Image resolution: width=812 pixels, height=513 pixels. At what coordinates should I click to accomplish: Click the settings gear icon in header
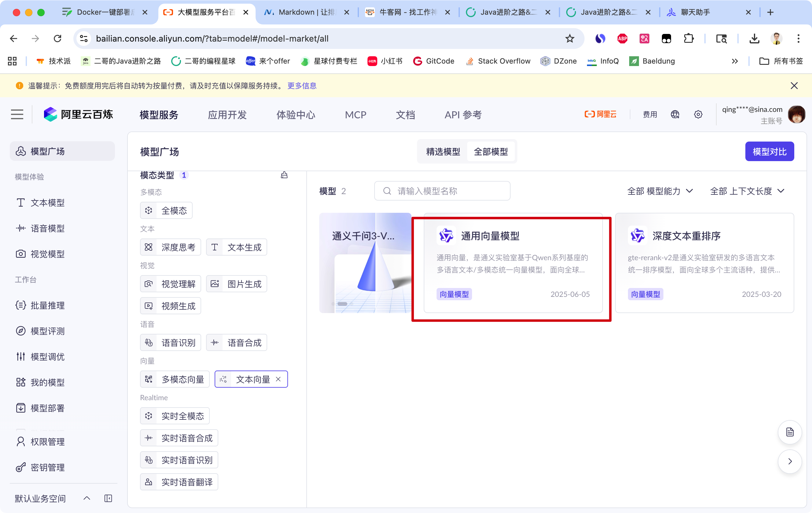tap(698, 115)
